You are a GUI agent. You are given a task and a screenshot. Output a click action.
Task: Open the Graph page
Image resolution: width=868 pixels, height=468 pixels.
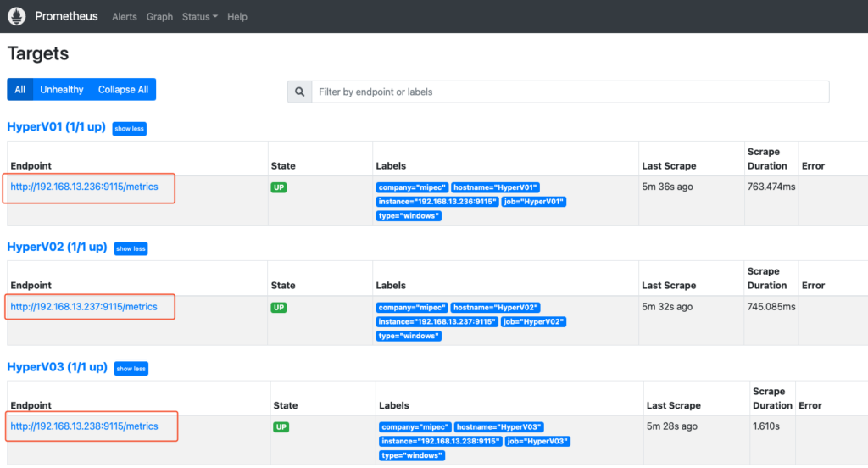pyautogui.click(x=159, y=17)
